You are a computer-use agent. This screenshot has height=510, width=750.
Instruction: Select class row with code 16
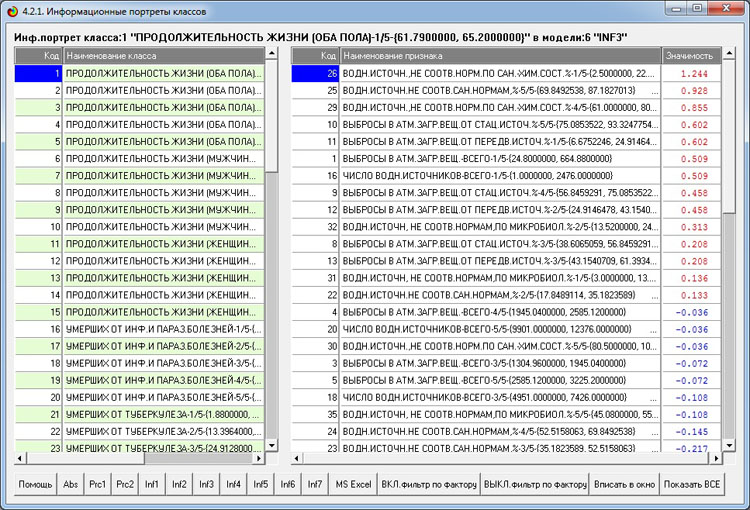click(164, 328)
